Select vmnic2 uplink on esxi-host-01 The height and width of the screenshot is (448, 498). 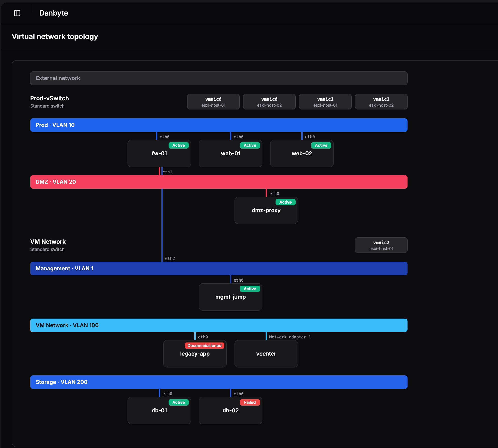[x=381, y=245]
